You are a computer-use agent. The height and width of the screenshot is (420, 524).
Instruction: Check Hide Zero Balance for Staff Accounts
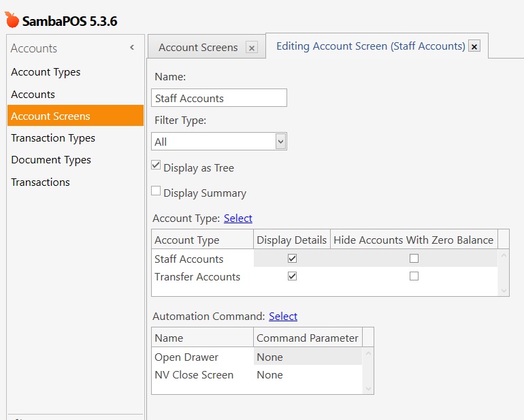pos(414,259)
